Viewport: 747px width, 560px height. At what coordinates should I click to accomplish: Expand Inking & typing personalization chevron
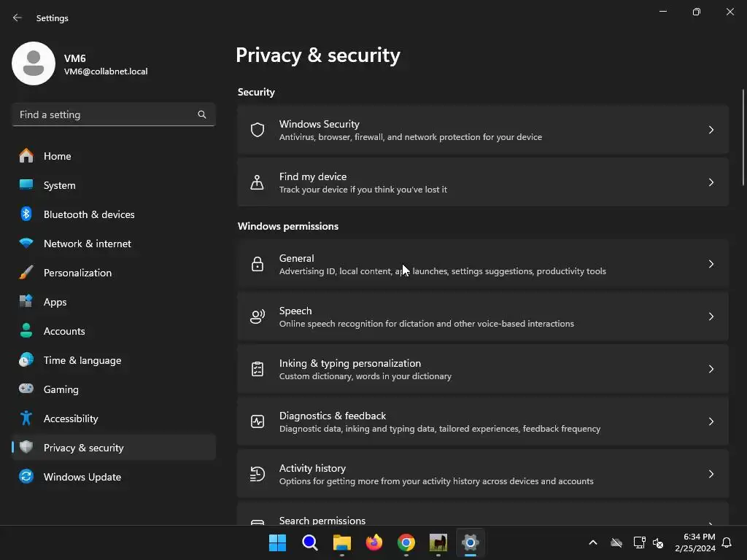pos(711,368)
